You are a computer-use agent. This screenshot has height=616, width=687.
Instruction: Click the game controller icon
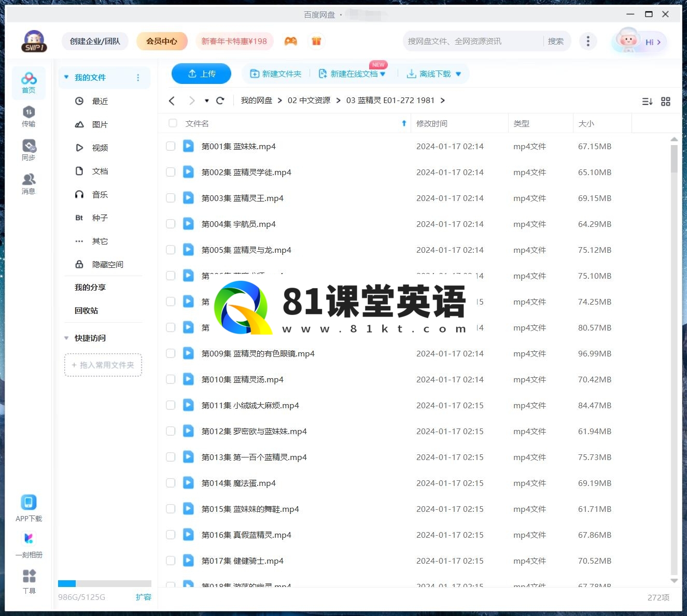pyautogui.click(x=291, y=41)
